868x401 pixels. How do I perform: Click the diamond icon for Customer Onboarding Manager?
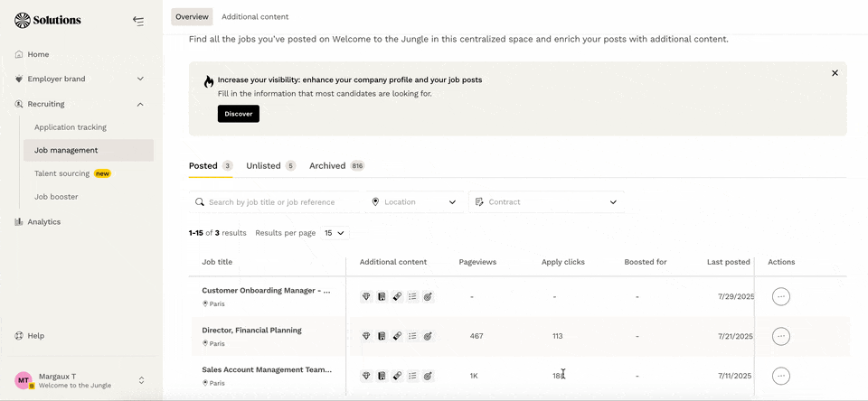pos(366,296)
